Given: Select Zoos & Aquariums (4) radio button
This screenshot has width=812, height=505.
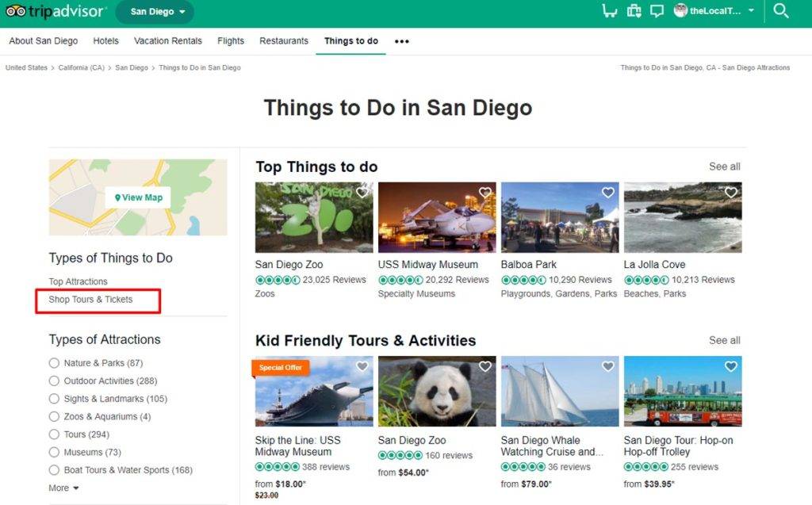Looking at the screenshot, I should pos(54,416).
